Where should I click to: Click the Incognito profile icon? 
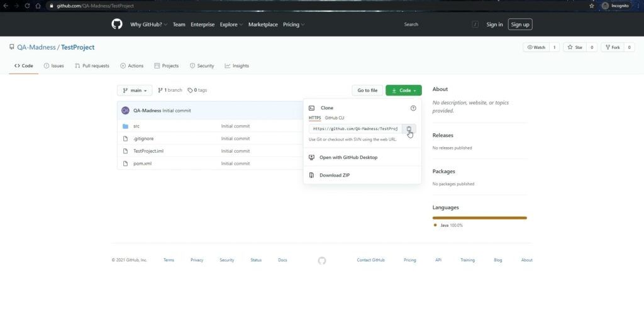pyautogui.click(x=605, y=6)
